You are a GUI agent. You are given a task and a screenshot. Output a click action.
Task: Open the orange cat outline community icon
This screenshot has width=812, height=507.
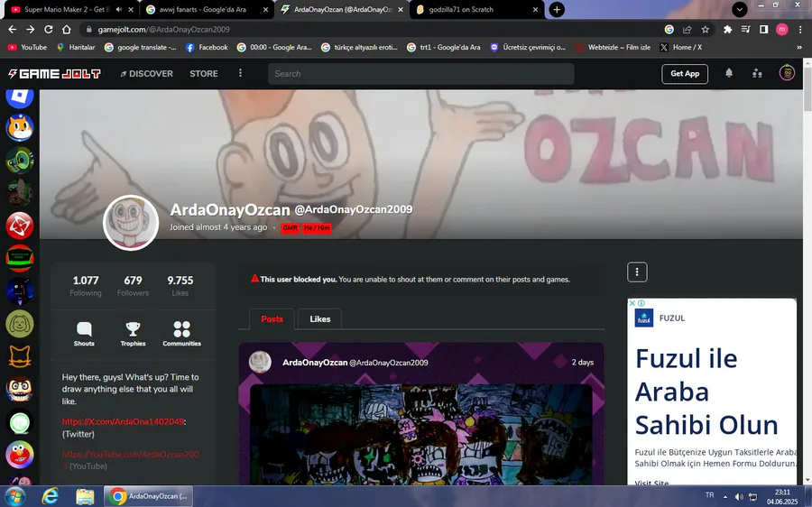click(x=20, y=356)
